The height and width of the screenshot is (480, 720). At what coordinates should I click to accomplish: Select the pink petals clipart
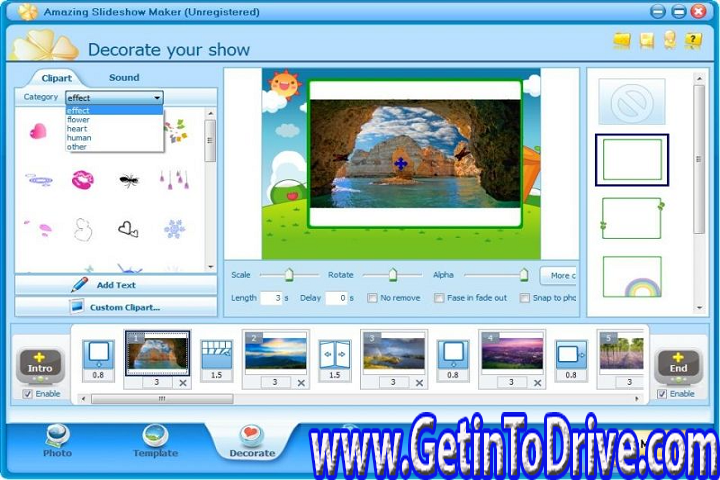coord(39,228)
